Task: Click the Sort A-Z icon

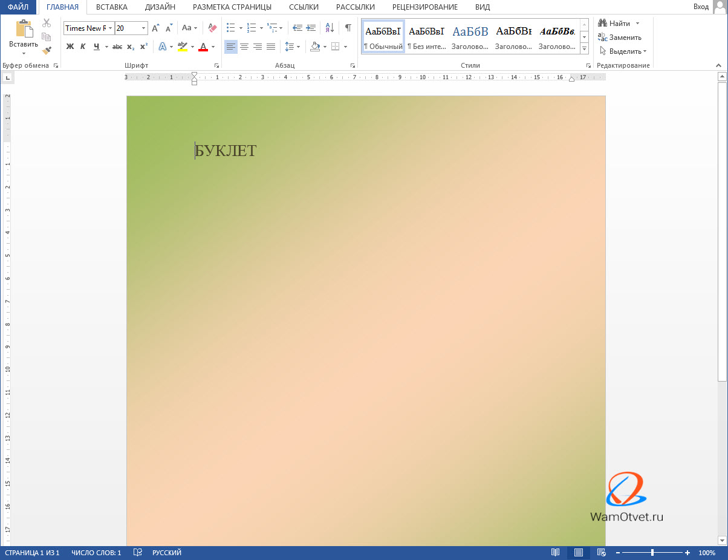Action: click(x=330, y=28)
